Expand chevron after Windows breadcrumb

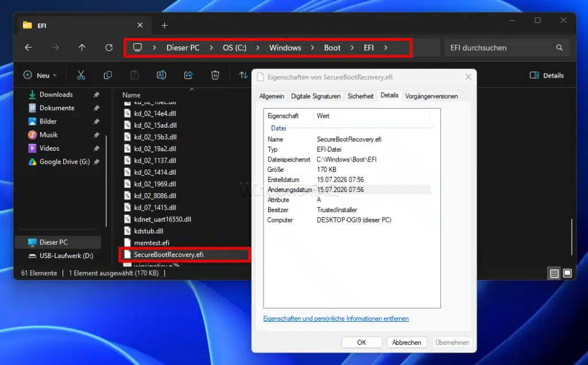[312, 48]
